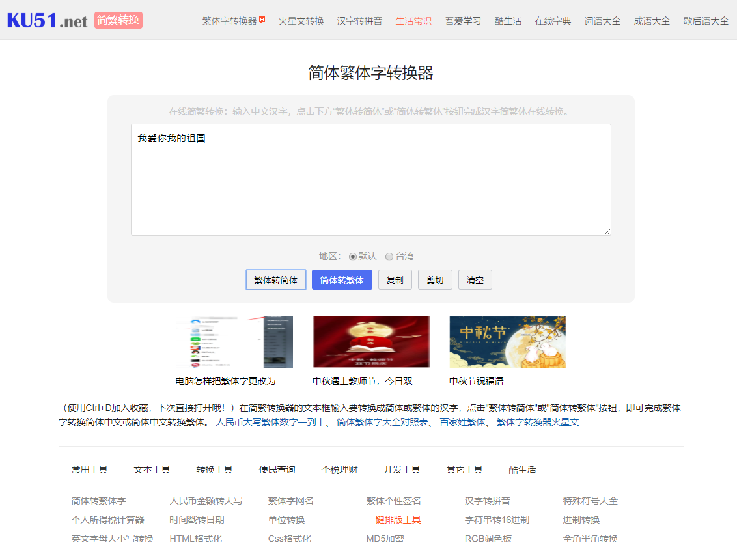Open the 人民币金额转大写 tool link
This screenshot has width=737, height=560.
pos(206,501)
